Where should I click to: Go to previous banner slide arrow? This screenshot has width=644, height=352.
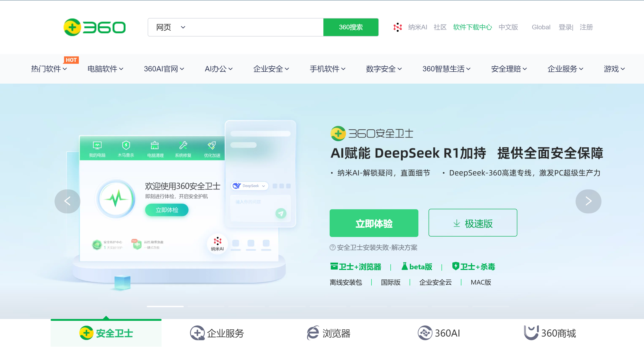point(67,201)
